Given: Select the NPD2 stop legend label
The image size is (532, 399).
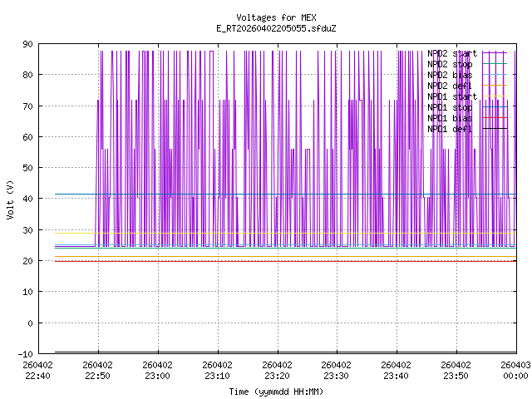Looking at the screenshot, I should point(450,64).
